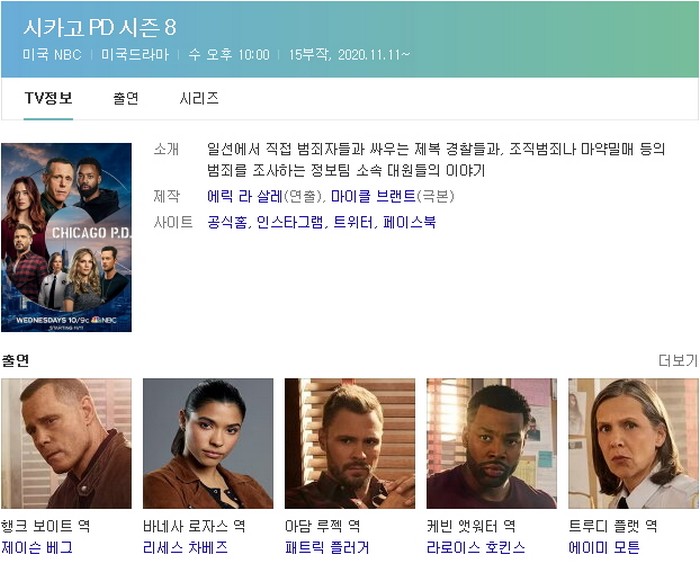Open writer 마이클 브랜트 link
This screenshot has width=700, height=564.
tap(373, 196)
